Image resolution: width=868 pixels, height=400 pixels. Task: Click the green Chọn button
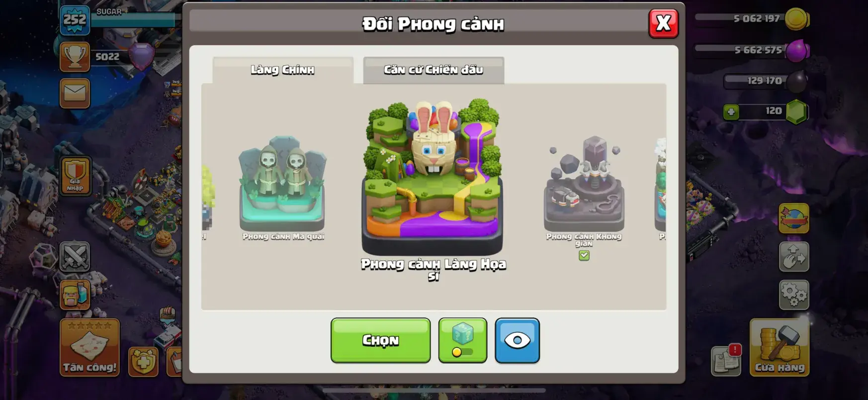380,341
